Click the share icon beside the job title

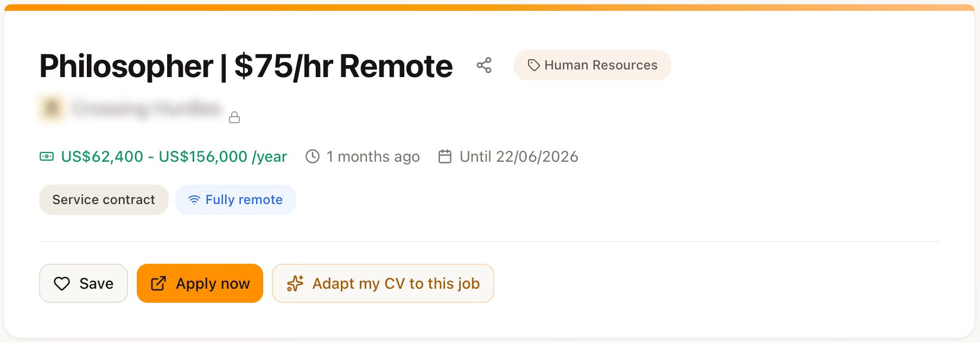484,66
